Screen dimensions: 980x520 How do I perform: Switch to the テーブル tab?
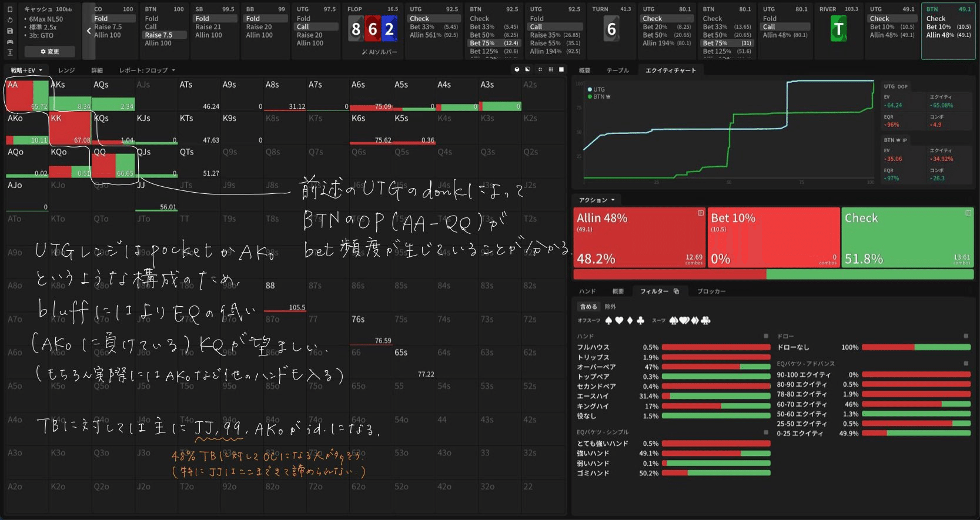click(x=617, y=71)
